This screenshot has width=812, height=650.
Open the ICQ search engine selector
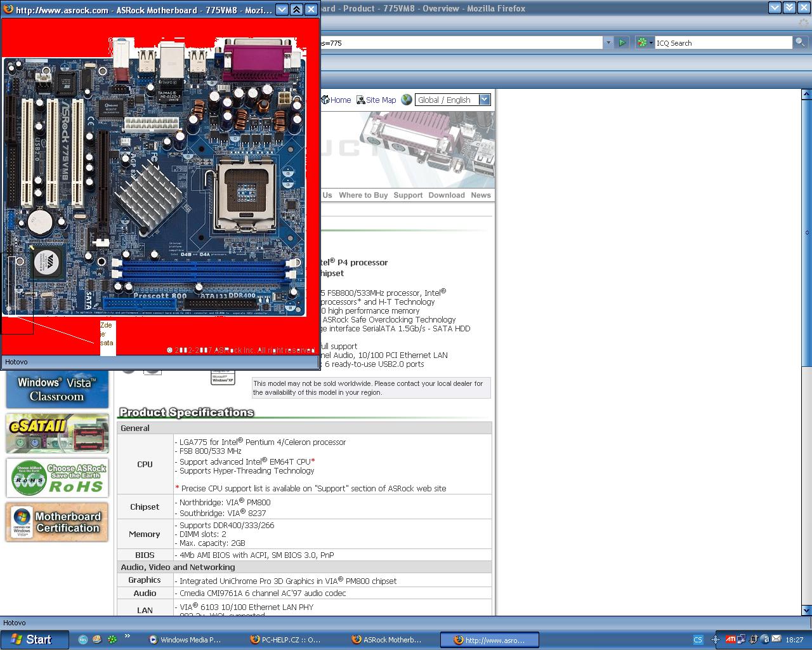(x=645, y=43)
